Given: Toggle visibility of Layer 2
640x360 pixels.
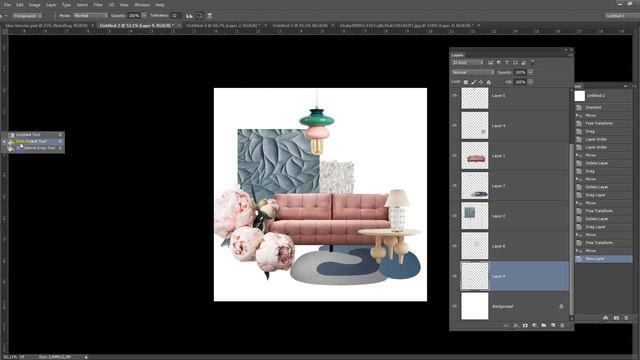Looking at the screenshot, I should coord(454,216).
